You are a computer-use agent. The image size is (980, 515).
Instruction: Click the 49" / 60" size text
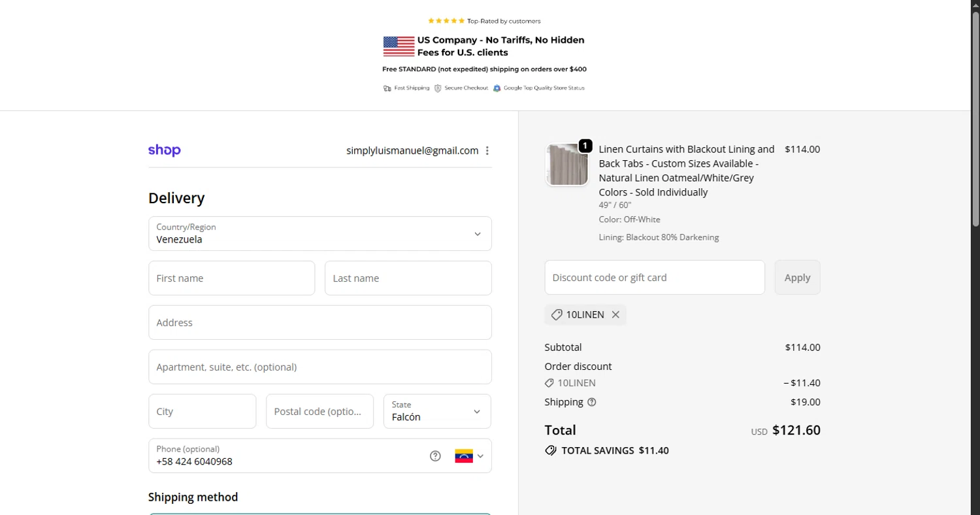click(615, 205)
